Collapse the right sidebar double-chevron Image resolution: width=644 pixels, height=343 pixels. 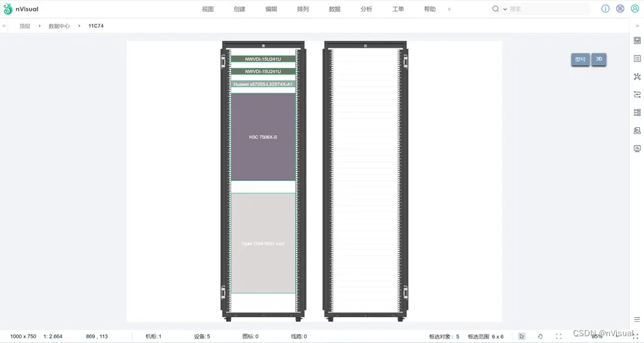[637, 26]
